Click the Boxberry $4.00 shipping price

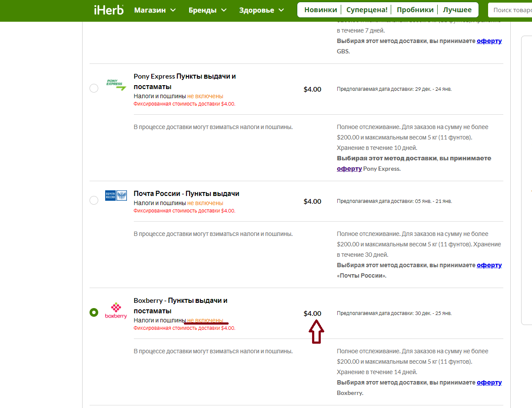pos(313,313)
